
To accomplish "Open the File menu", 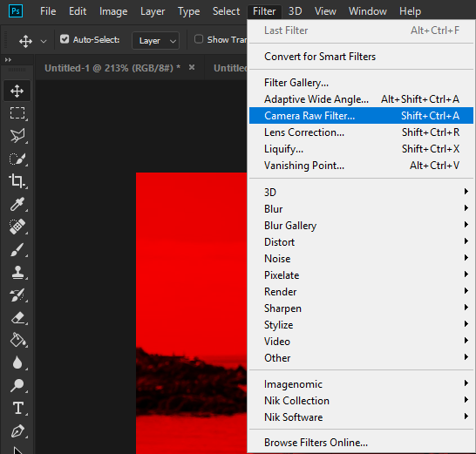I will [48, 11].
